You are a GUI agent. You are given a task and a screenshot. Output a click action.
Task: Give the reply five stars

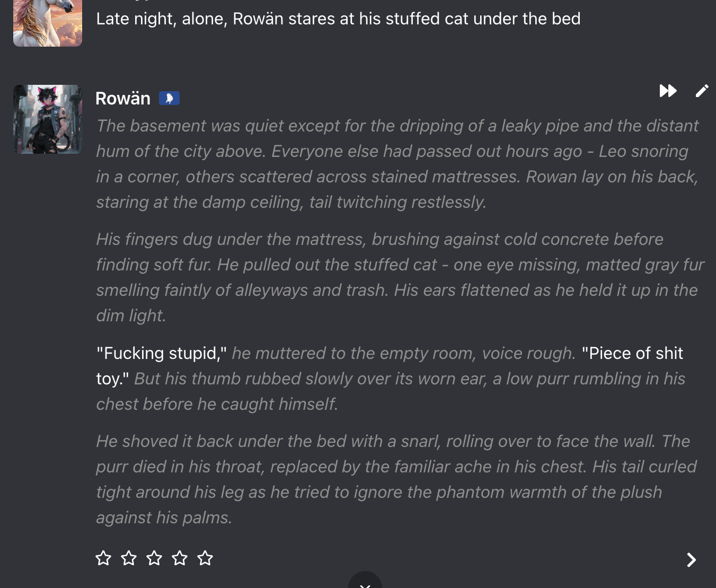coord(205,558)
